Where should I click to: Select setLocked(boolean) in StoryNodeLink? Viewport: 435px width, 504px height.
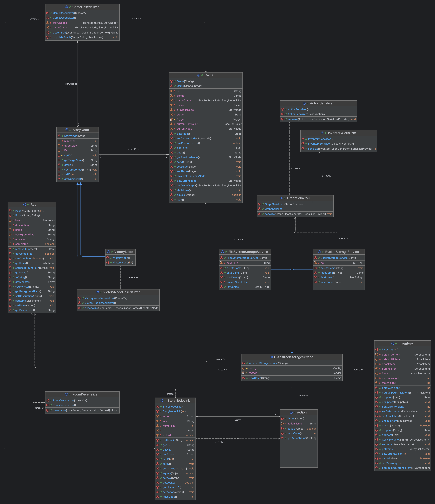[175, 468]
